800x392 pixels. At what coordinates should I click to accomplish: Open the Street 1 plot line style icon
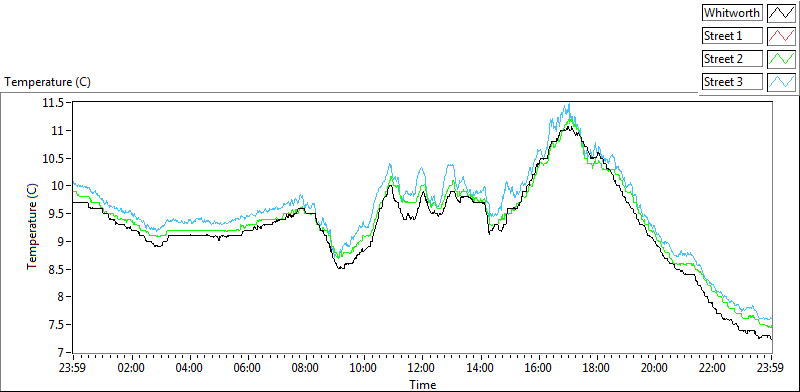[x=781, y=36]
